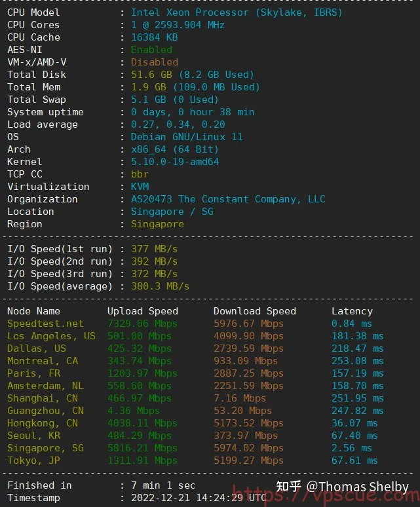Select the Tokyo, JP latency value
This screenshot has width=420, height=507.
[x=354, y=460]
